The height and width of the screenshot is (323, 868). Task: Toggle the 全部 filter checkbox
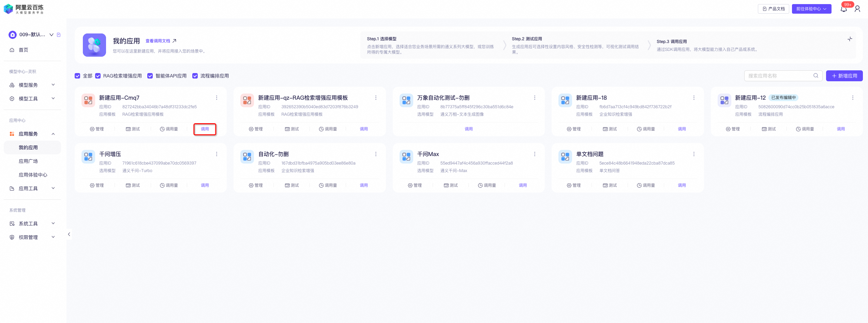click(x=77, y=76)
